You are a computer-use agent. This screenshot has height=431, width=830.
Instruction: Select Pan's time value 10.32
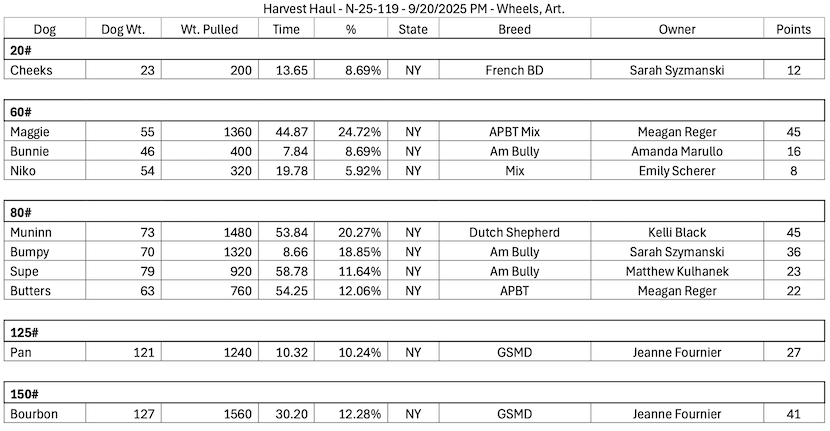click(288, 353)
